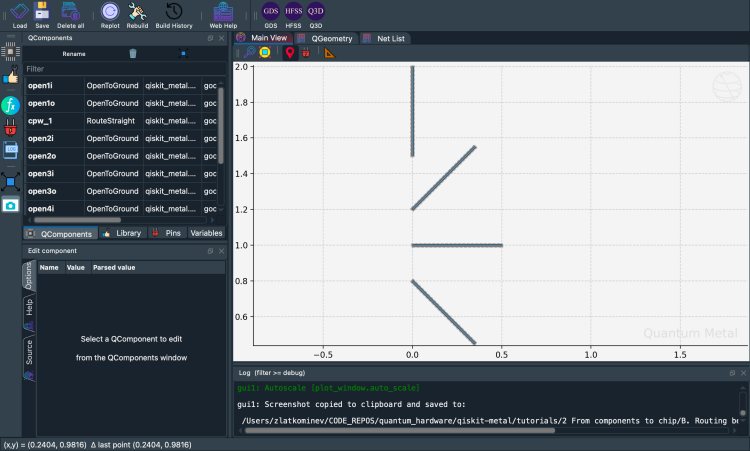Image resolution: width=750 pixels, height=451 pixels.
Task: Rebuild all components
Action: [x=137, y=14]
